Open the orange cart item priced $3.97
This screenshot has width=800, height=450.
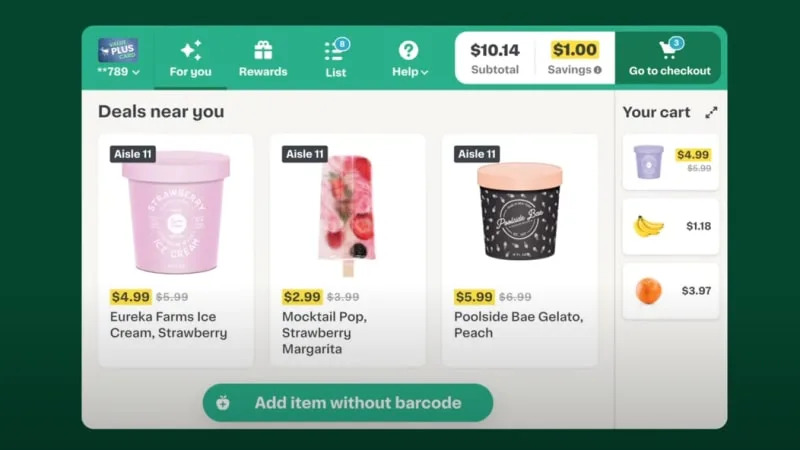[671, 291]
